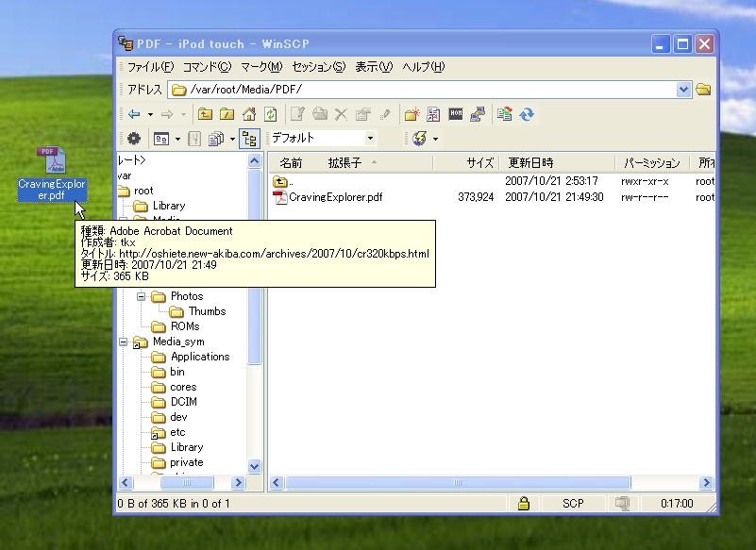This screenshot has width=756, height=550.
Task: Click the delete X toolbar icon
Action: pos(341,114)
